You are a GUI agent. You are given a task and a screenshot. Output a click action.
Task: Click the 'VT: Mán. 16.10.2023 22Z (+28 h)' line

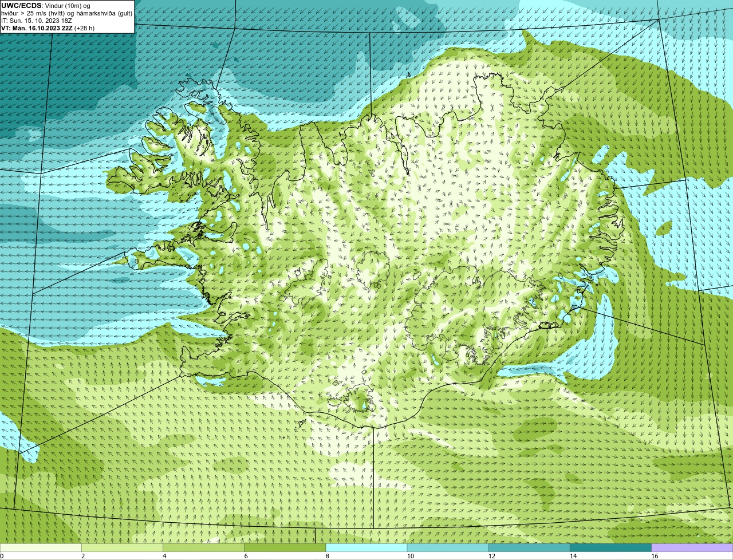pyautogui.click(x=48, y=27)
